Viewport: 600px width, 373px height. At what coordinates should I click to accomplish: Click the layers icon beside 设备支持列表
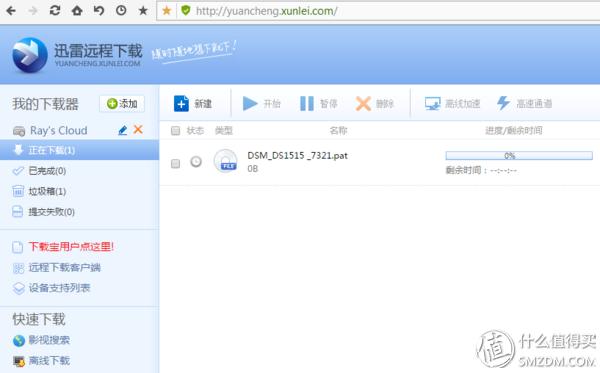18,288
